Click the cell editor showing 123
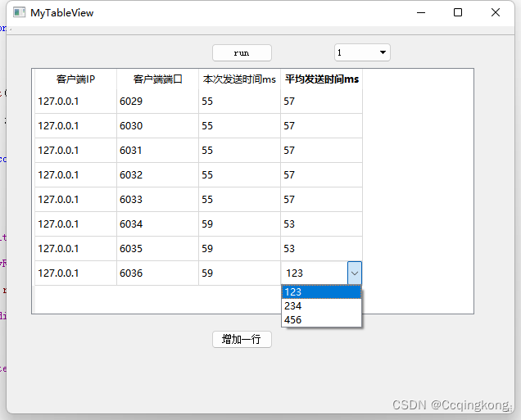The height and width of the screenshot is (420, 521). [x=315, y=273]
